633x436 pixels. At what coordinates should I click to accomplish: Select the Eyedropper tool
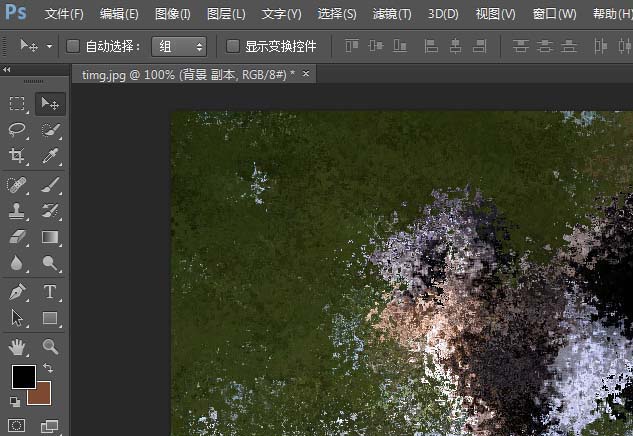pyautogui.click(x=50, y=155)
